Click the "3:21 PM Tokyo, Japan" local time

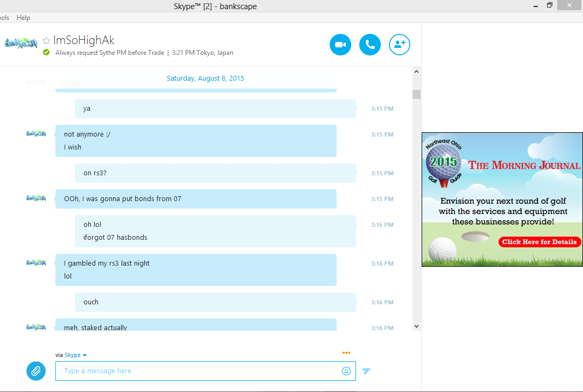pos(203,53)
